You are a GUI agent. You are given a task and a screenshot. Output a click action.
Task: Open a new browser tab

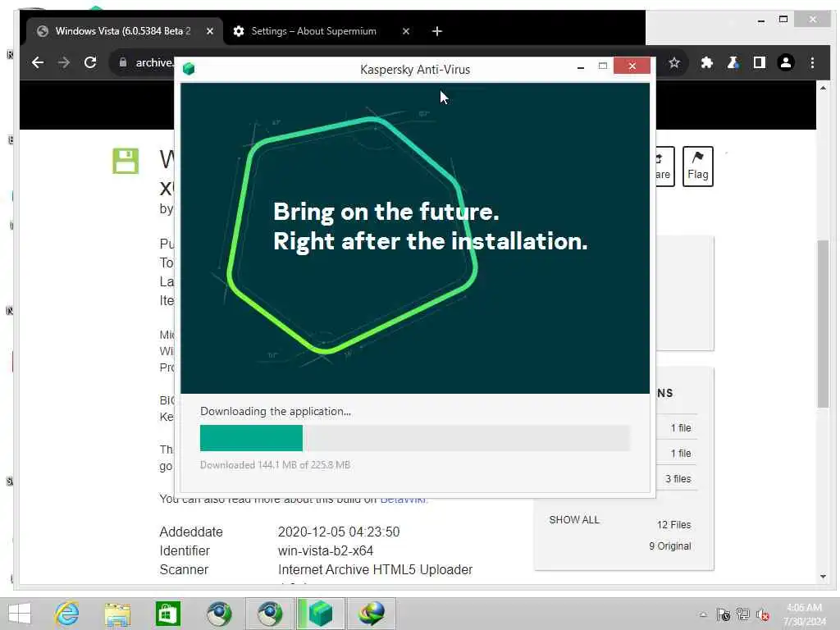pyautogui.click(x=437, y=32)
